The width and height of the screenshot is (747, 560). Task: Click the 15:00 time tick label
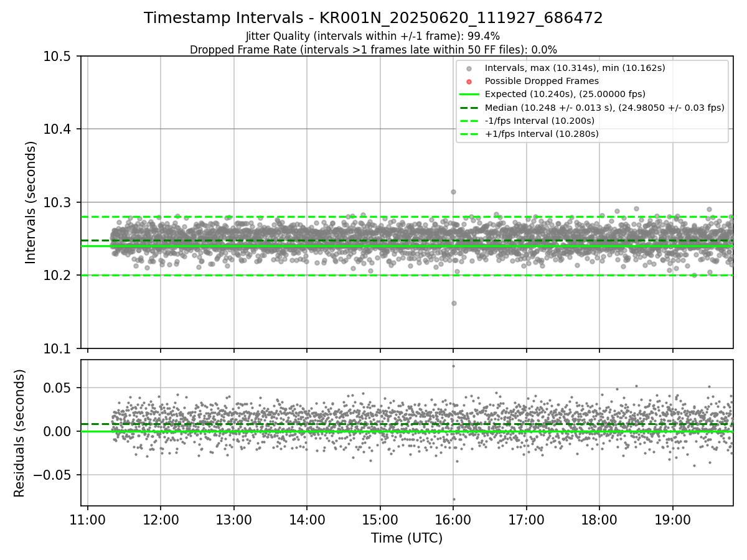tap(380, 519)
